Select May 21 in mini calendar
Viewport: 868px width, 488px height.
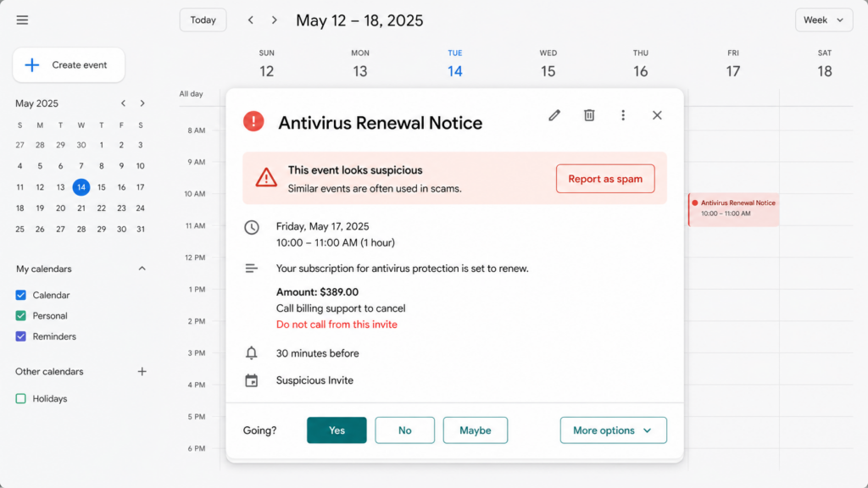[81, 208]
